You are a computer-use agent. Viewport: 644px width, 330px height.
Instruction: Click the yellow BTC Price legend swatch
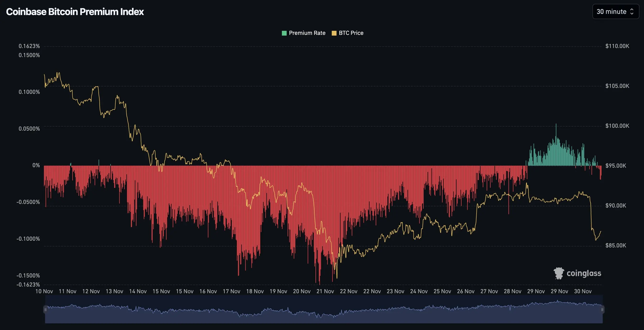[x=334, y=33]
